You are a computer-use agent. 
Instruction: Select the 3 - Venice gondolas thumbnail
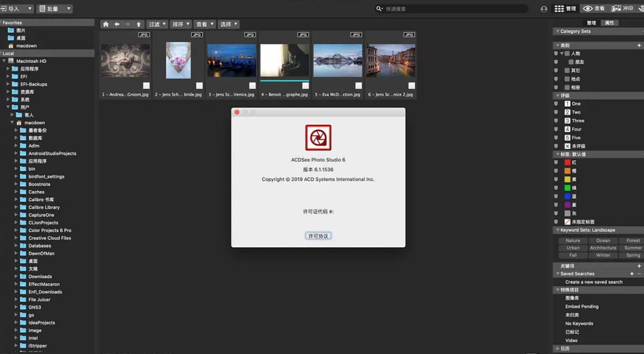[231, 60]
